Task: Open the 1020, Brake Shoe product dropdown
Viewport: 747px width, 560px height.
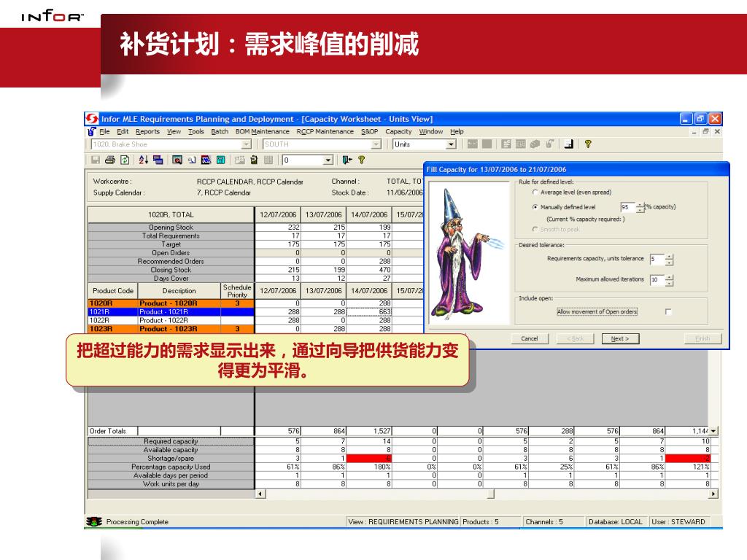Action: point(247,144)
